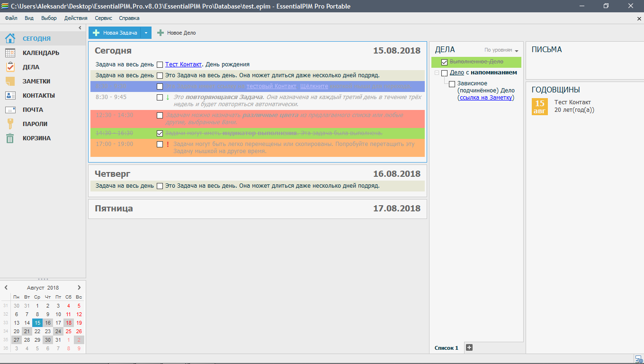
Task: Open the Пароли key icon
Action: (10, 124)
